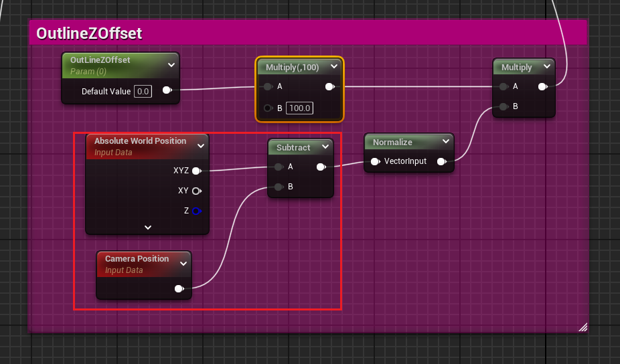Click the OutLineZOffset Default Value output pin
620x364 pixels.
coord(166,90)
